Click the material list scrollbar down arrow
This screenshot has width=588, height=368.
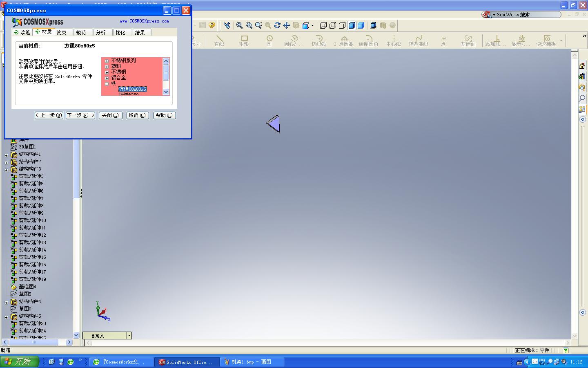(x=166, y=92)
